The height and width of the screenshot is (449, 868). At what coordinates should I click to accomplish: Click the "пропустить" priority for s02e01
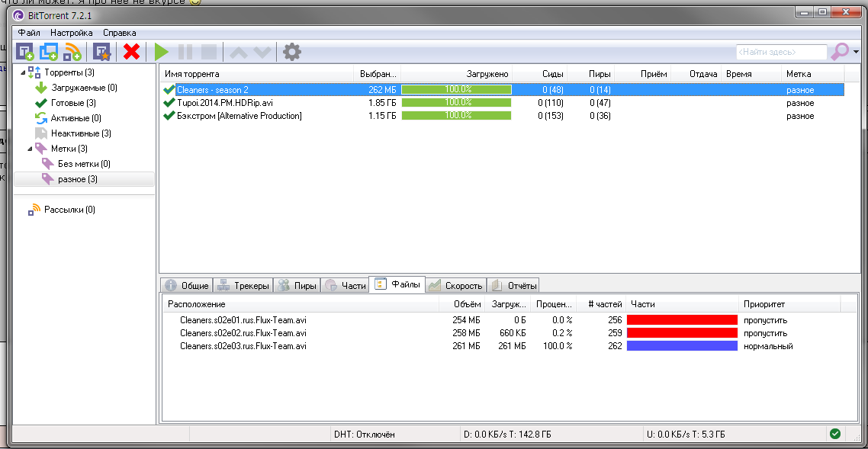[x=765, y=320]
